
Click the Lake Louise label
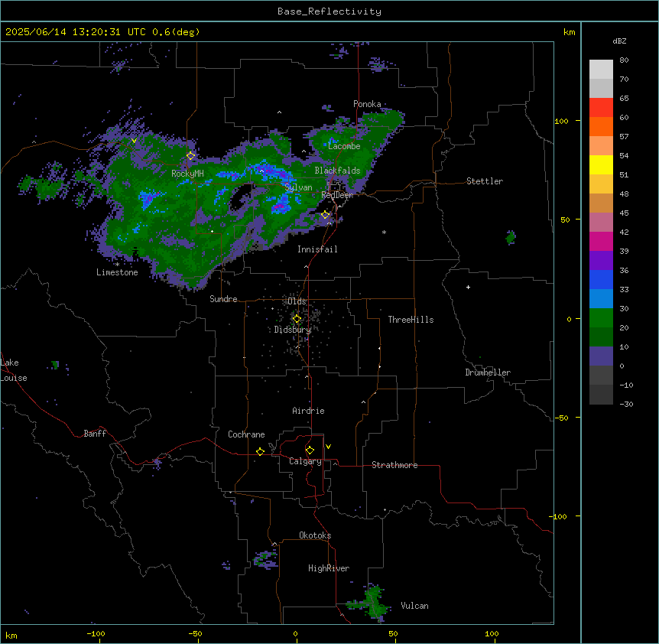point(14,370)
